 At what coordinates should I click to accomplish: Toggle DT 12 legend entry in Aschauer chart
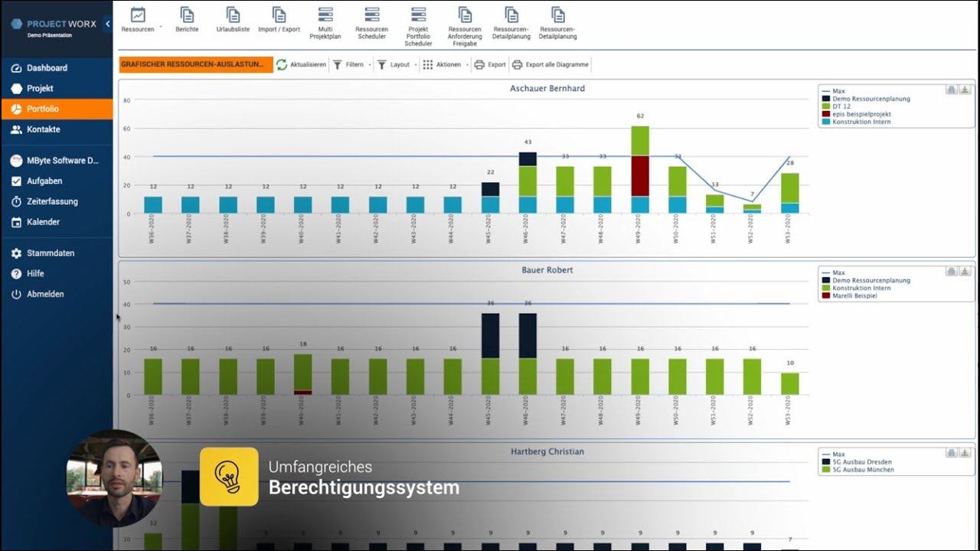[x=843, y=106]
